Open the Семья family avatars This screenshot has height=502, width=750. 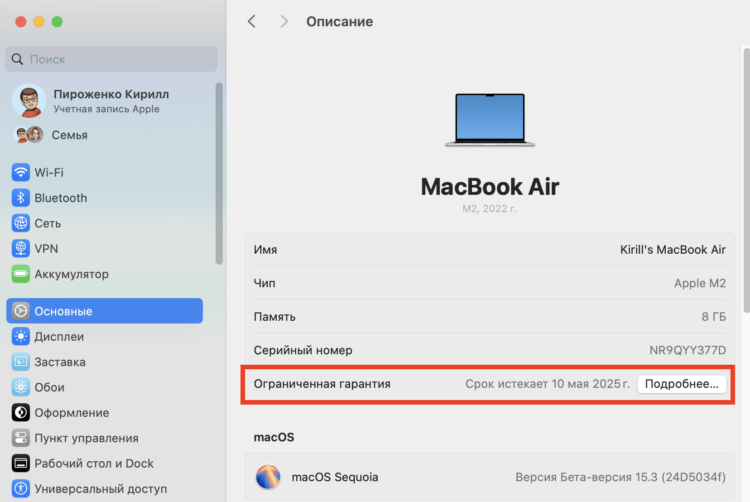(28, 135)
